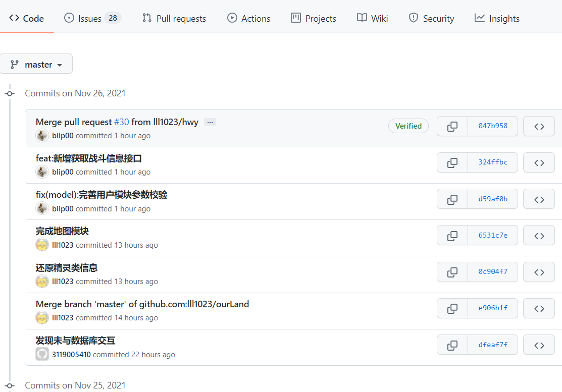This screenshot has width=562, height=392.
Task: Open commit '完成地图模块'
Action: (62, 231)
